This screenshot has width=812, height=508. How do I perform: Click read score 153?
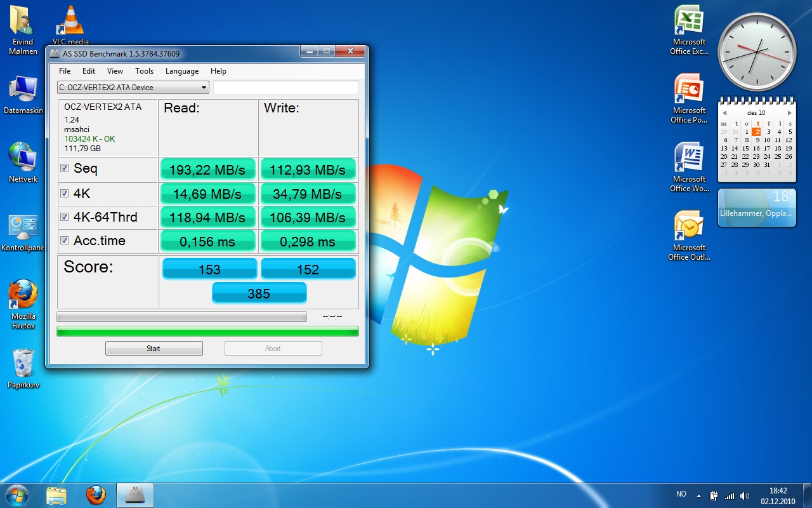pos(210,269)
